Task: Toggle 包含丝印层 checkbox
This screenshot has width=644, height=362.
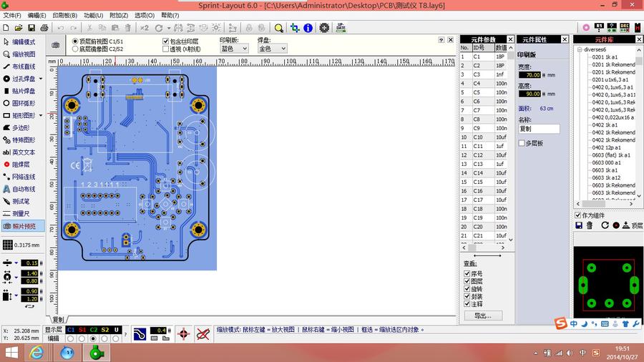Action: pyautogui.click(x=165, y=41)
